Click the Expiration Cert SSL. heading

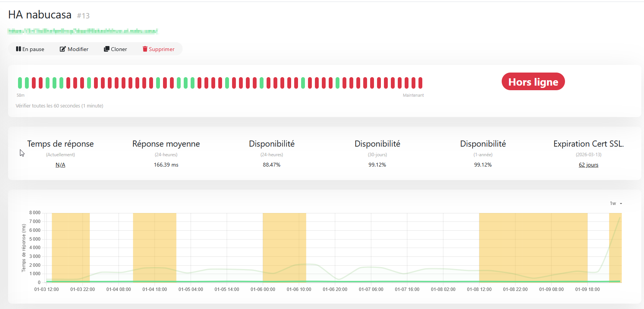[588, 144]
